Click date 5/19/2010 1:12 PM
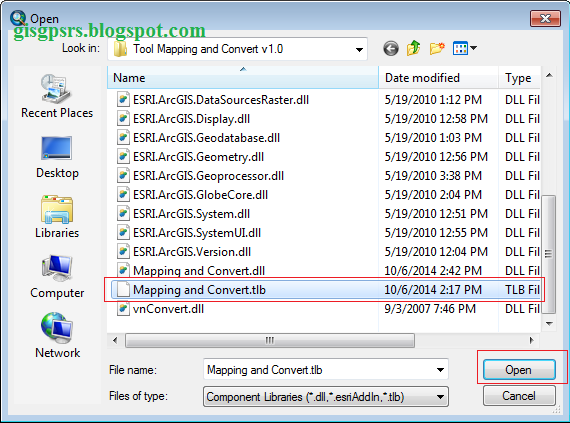The height and width of the screenshot is (423, 570). [x=433, y=100]
